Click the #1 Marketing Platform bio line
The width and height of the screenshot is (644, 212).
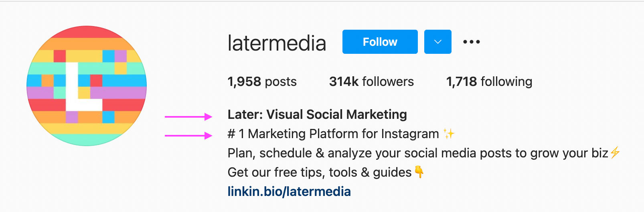pyautogui.click(x=341, y=134)
